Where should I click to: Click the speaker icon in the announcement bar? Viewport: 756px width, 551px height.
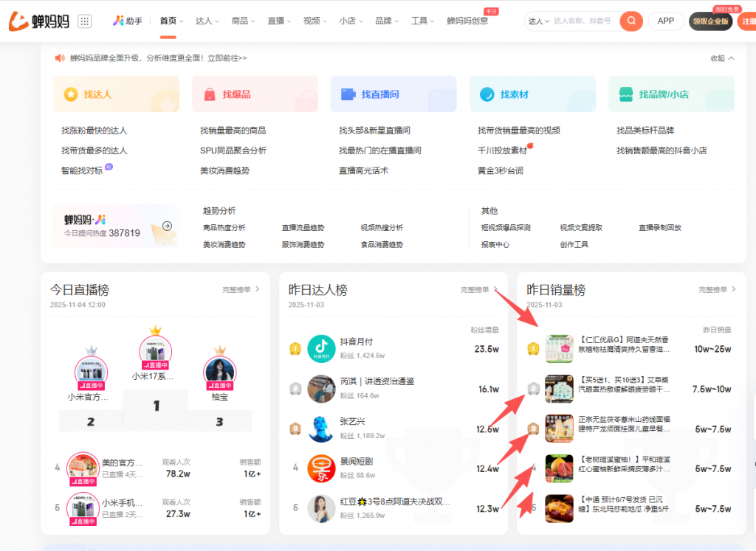[x=59, y=58]
